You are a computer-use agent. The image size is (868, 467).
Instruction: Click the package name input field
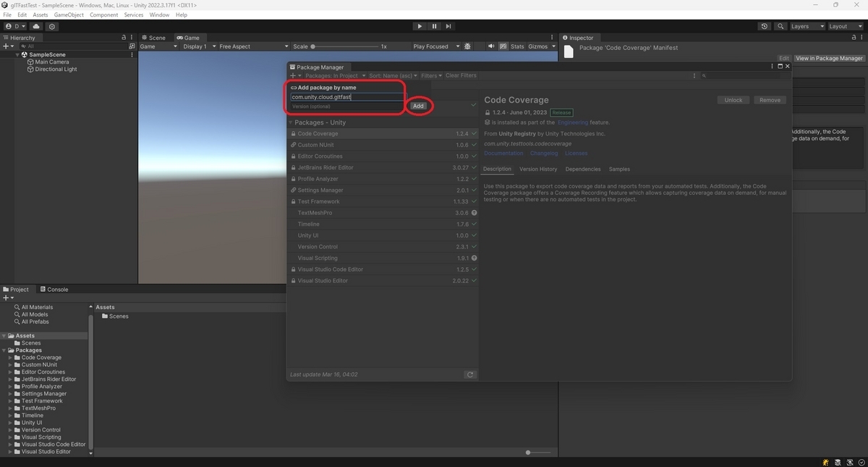coord(346,96)
